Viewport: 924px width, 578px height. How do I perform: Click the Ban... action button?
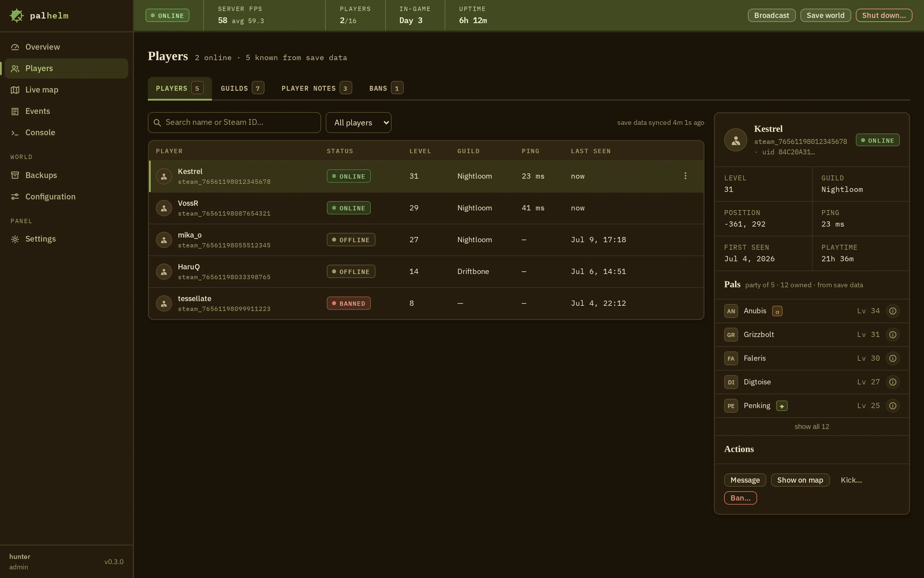coord(740,498)
